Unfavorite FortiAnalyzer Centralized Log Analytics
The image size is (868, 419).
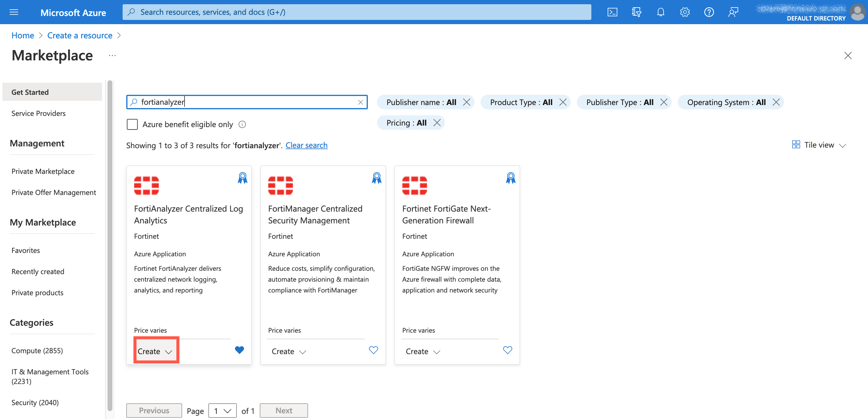(x=239, y=350)
